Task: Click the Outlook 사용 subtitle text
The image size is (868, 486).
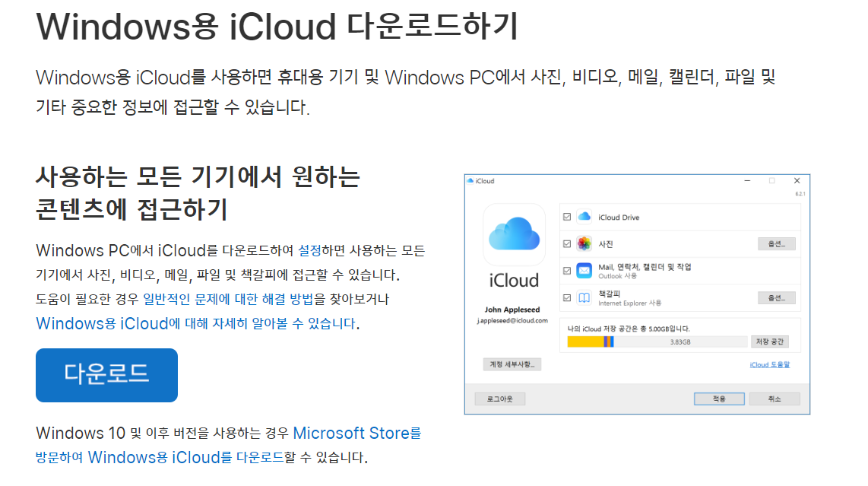Action: click(x=617, y=276)
